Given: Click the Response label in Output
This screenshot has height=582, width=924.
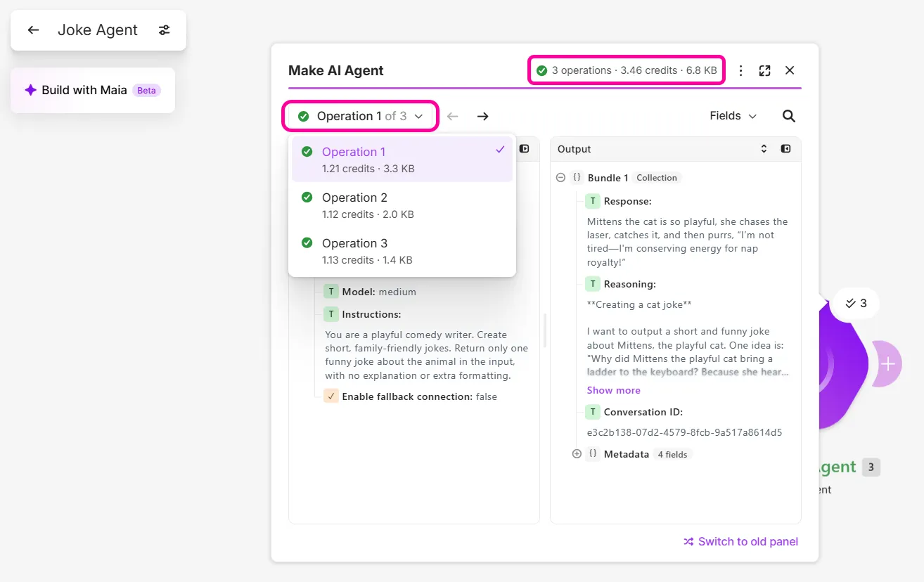Looking at the screenshot, I should click(x=628, y=201).
